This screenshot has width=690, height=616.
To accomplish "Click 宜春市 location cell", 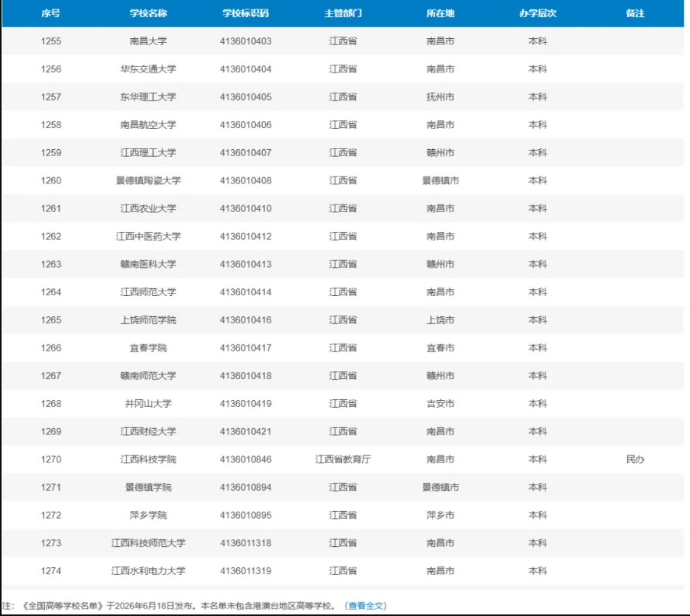I will (x=440, y=348).
